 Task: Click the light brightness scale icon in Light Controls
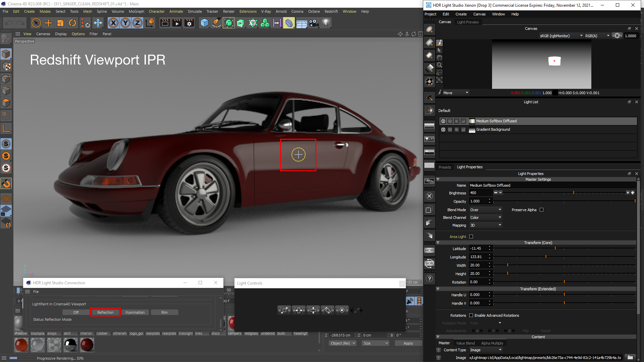click(342, 310)
